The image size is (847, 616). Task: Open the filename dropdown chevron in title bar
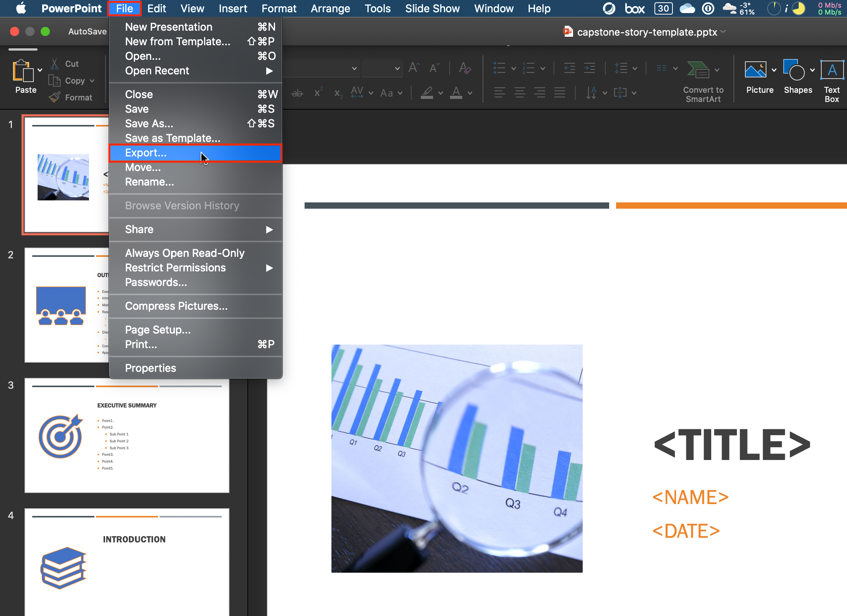tap(723, 32)
